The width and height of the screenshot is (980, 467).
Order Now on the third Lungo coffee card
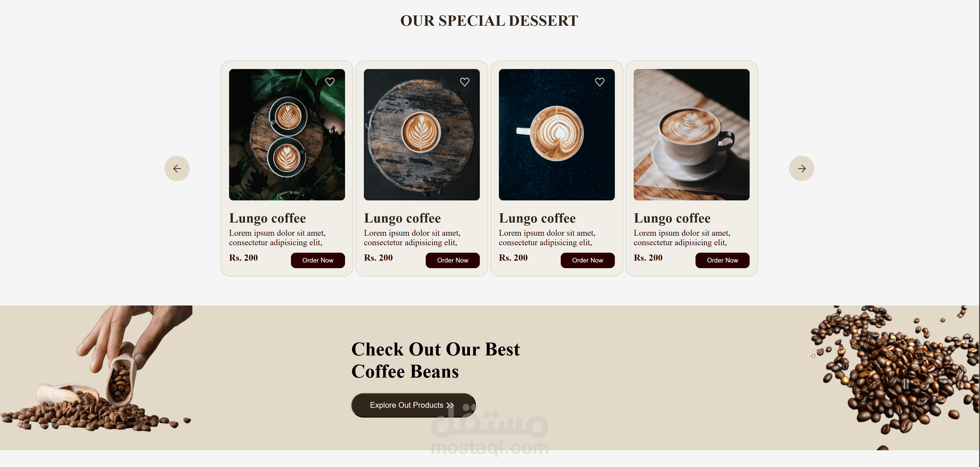tap(587, 260)
